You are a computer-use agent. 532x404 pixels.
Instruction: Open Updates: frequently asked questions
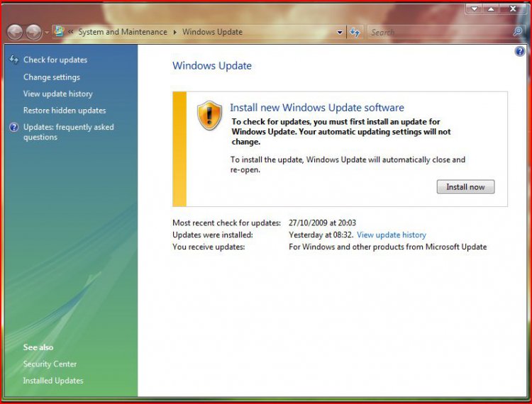coord(69,132)
